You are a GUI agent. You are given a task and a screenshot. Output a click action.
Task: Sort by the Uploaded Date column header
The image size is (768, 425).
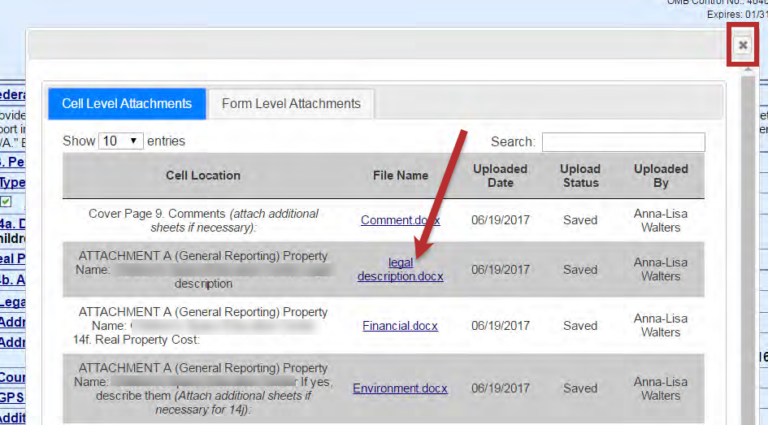(499, 175)
